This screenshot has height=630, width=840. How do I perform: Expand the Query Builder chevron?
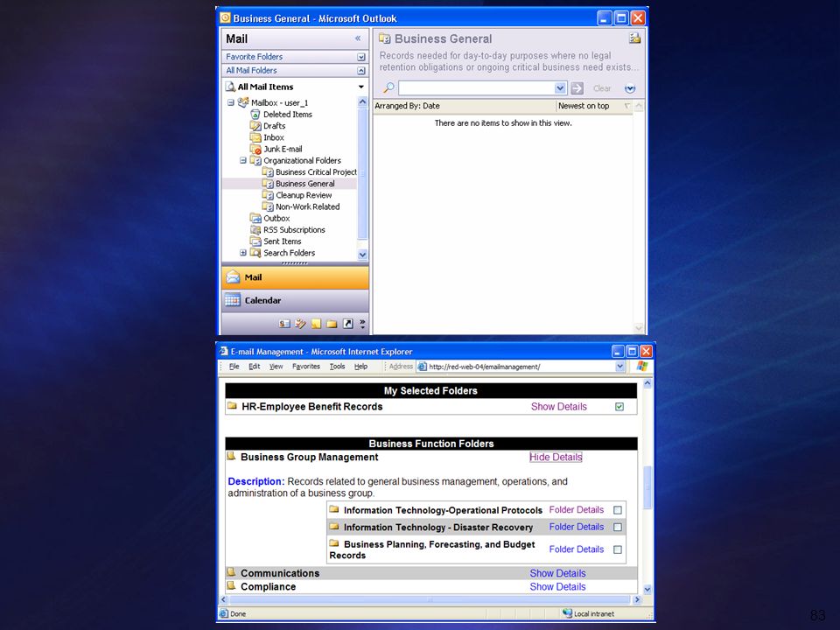(630, 88)
